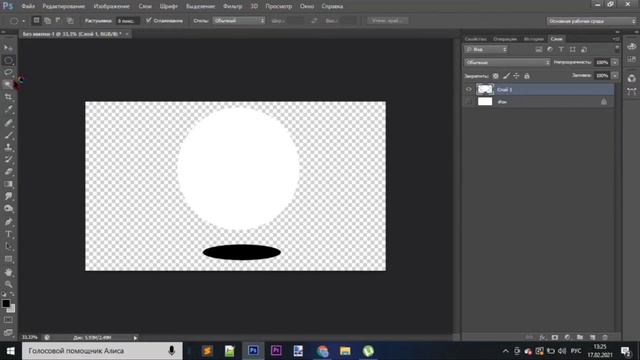Toggle lock transparent pixels in Layers panel
The width and height of the screenshot is (640, 360).
pos(496,76)
